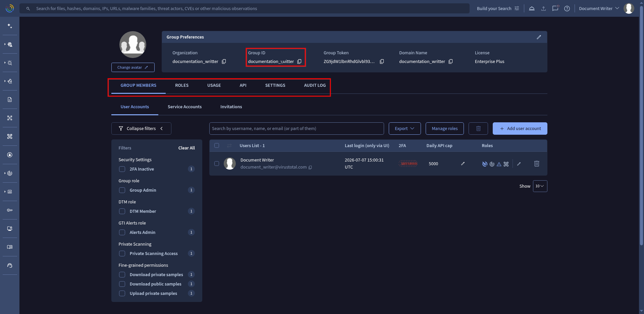This screenshot has width=644, height=314.
Task: Edit the daily API cap pencil
Action: 463,164
